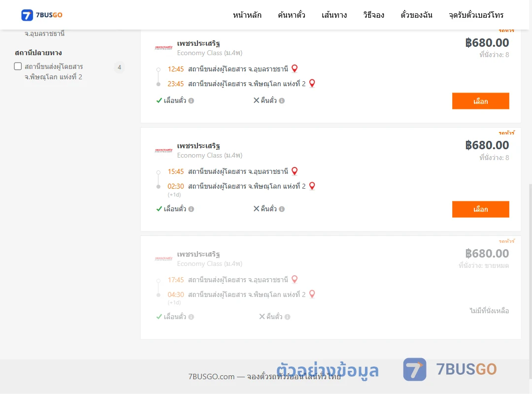The height and width of the screenshot is (394, 532).
Task: Click เพชรประเสริฐ operator logo on sold-out 17:45 trip
Action: [164, 259]
